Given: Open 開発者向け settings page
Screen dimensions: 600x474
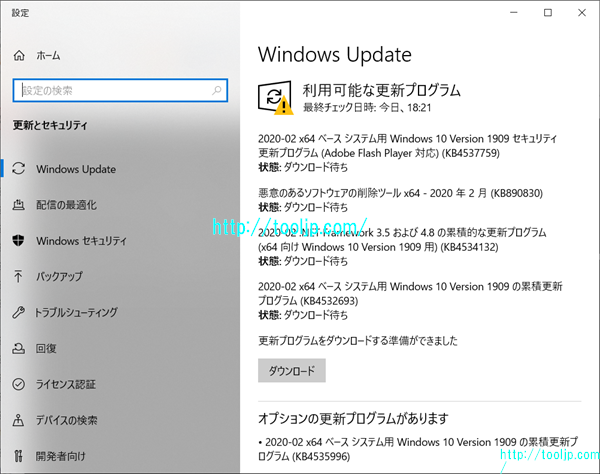Looking at the screenshot, I should point(60,456).
